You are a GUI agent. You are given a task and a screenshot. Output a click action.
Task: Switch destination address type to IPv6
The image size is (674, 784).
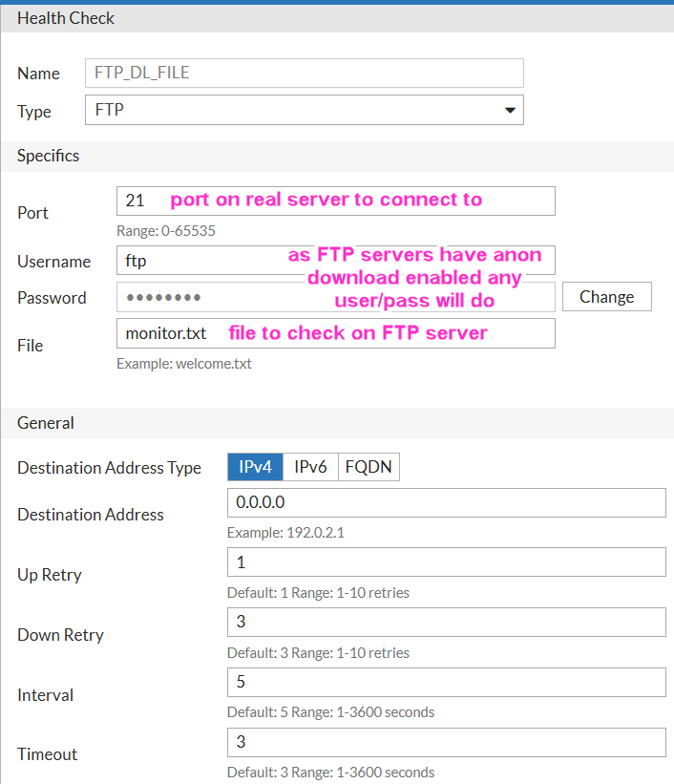click(310, 467)
